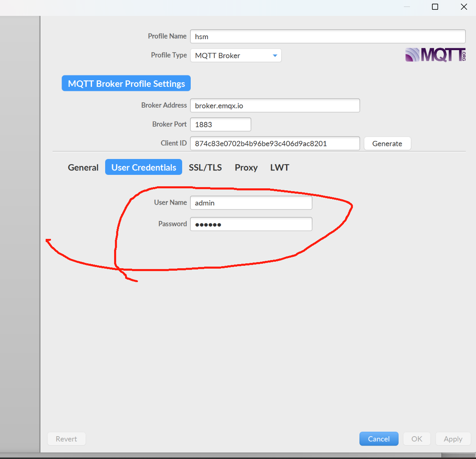The height and width of the screenshot is (459, 476).
Task: Switch to the General tab
Action: point(83,167)
